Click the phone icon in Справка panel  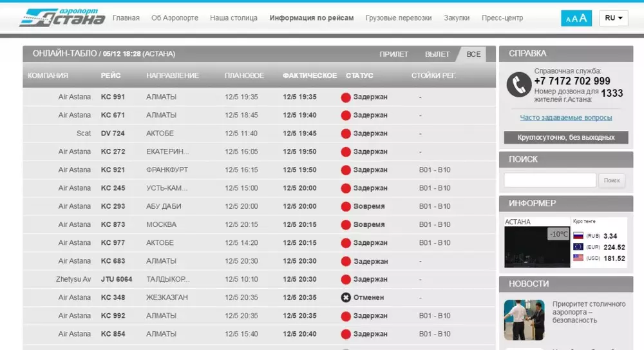(518, 84)
